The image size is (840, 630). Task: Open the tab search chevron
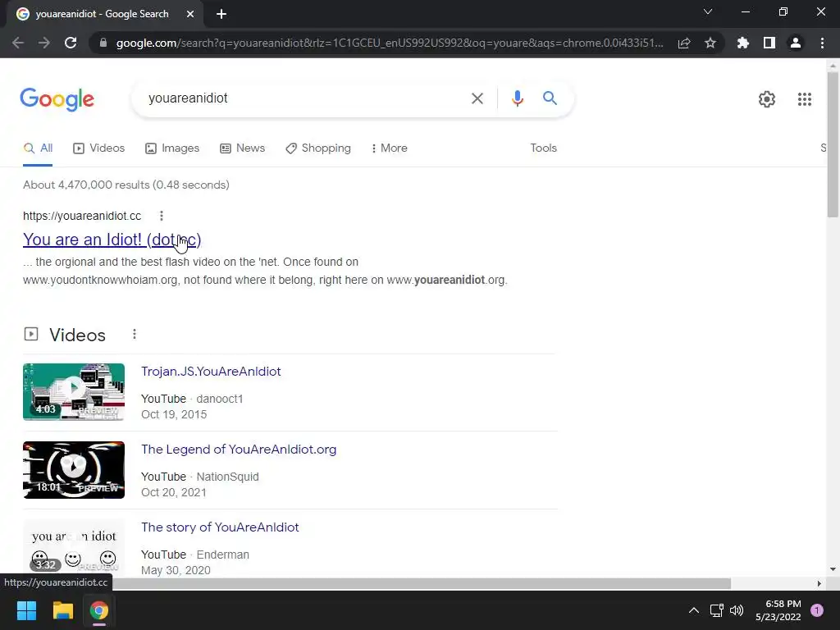tap(708, 11)
